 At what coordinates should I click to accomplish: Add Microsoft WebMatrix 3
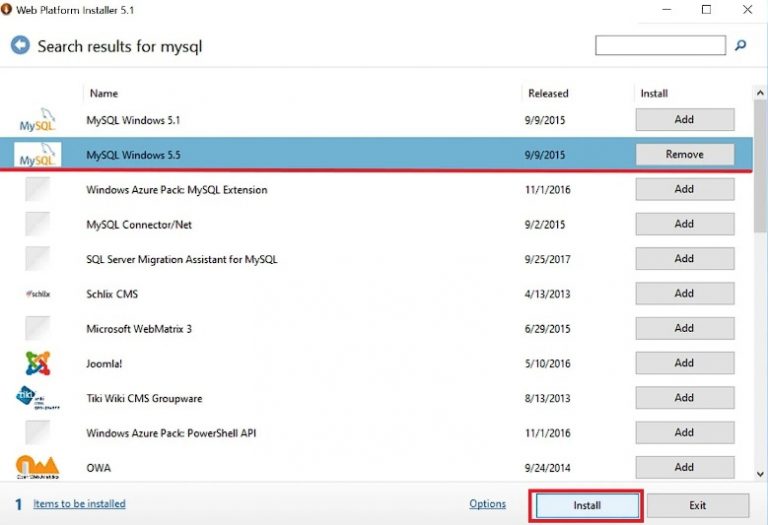(685, 328)
